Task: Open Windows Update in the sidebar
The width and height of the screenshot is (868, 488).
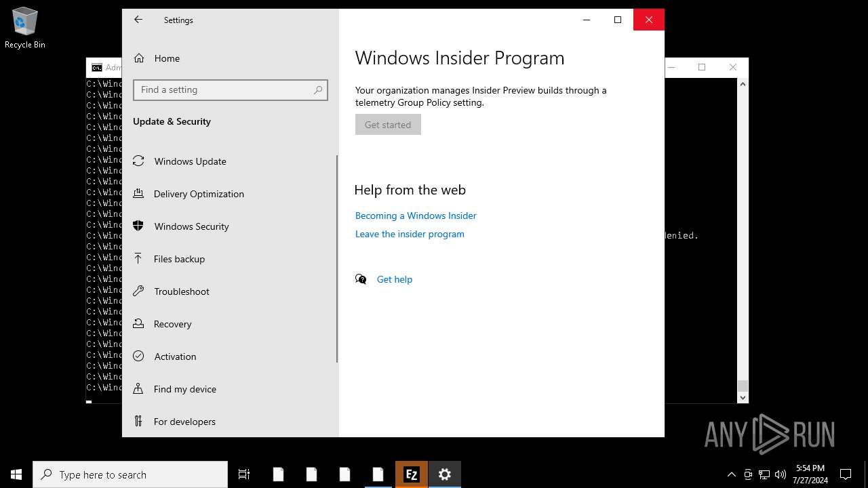Action: (229, 161)
